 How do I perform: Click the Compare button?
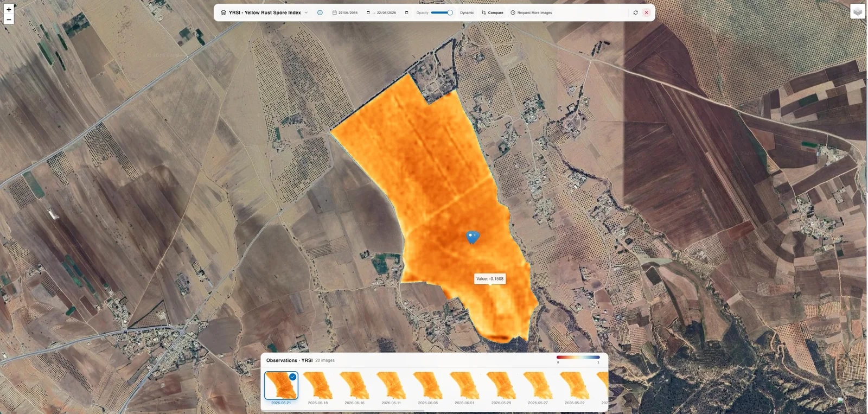(x=492, y=12)
